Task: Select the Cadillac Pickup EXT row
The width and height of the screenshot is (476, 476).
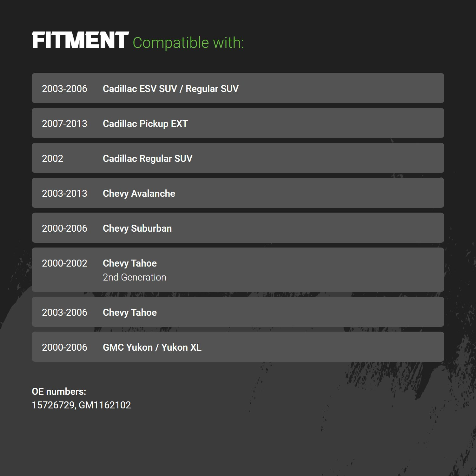Action: pos(238,123)
